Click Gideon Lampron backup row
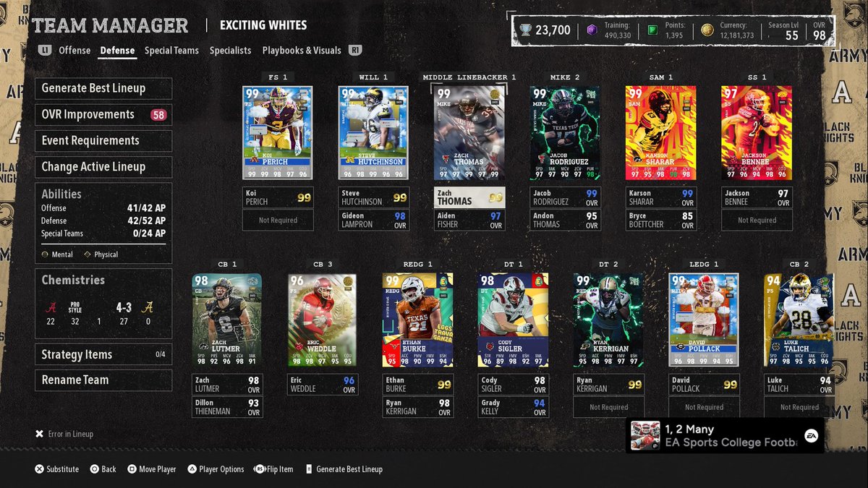The height and width of the screenshot is (488, 868). point(373,220)
